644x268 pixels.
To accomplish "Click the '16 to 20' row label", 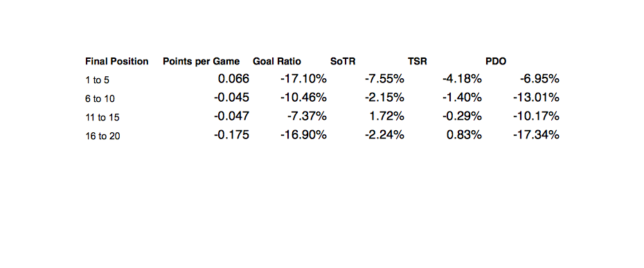I will point(102,136).
